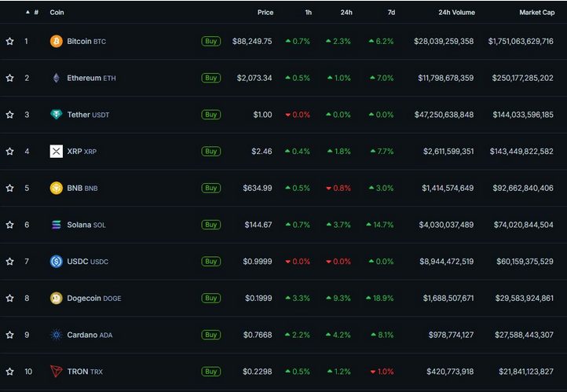Star USDC in the list
The height and width of the screenshot is (392, 567).
pyautogui.click(x=9, y=262)
